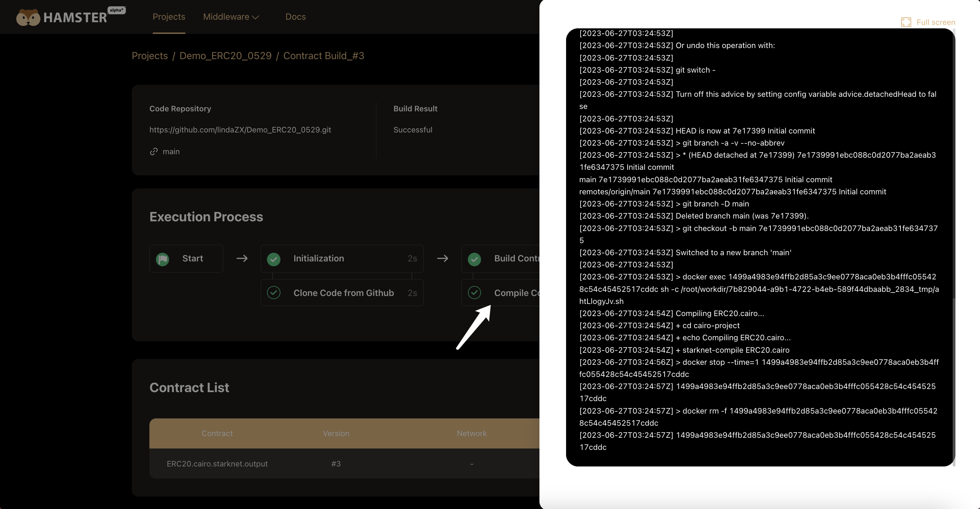Click the Build Contract check icon
Viewport: 980px width, 509px height.
tap(474, 259)
